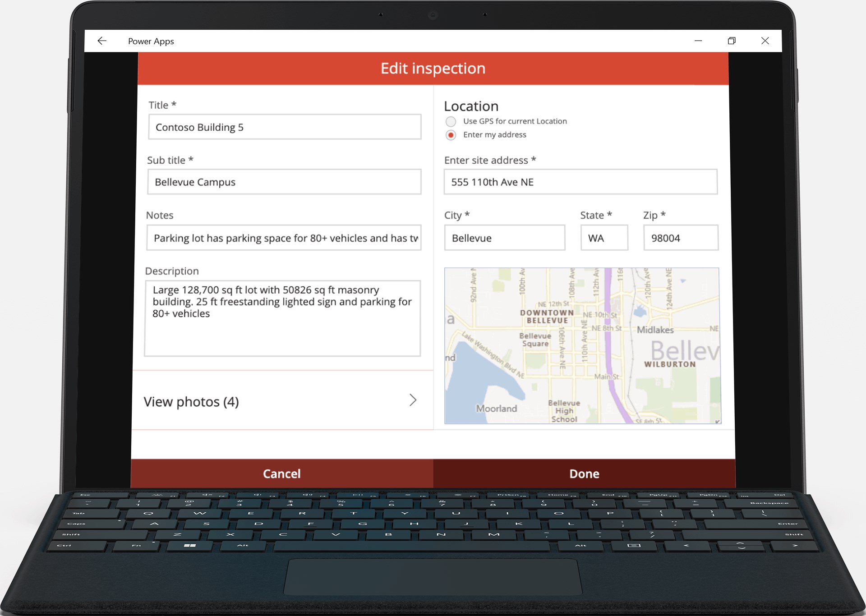Edit the site address 555 110th Ave NE

580,182
